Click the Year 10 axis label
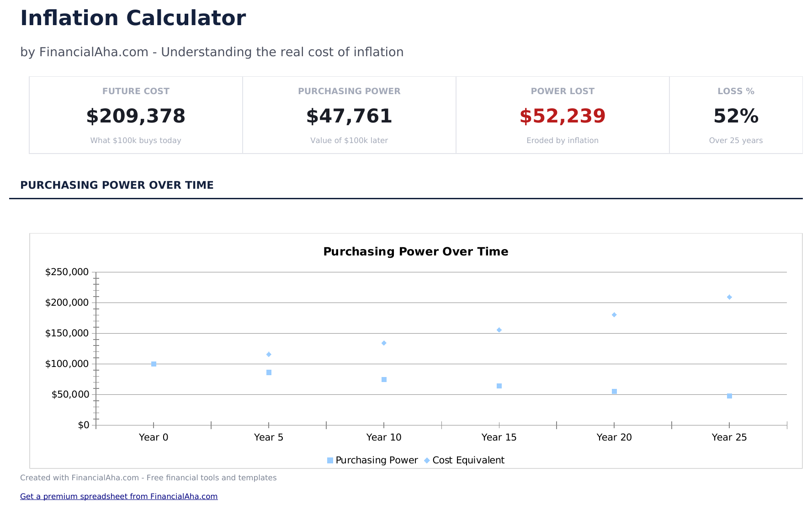The width and height of the screenshot is (812, 510). (x=384, y=437)
